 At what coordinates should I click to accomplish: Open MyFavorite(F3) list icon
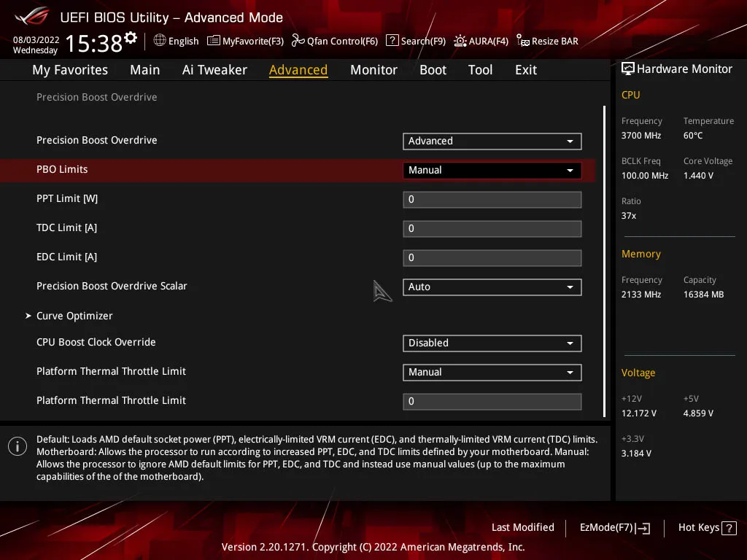pyautogui.click(x=214, y=41)
